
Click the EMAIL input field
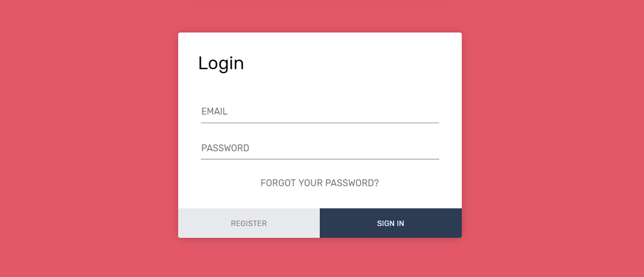320,111
